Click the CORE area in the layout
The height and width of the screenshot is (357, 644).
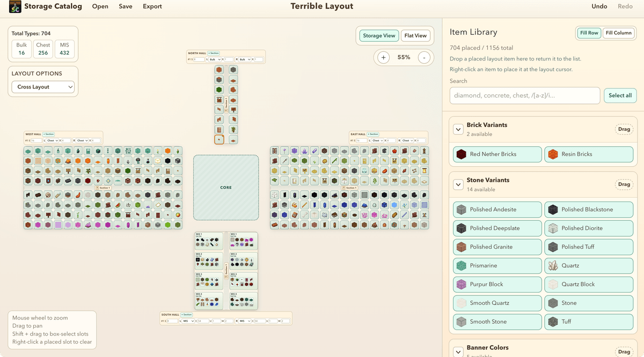pyautogui.click(x=226, y=188)
